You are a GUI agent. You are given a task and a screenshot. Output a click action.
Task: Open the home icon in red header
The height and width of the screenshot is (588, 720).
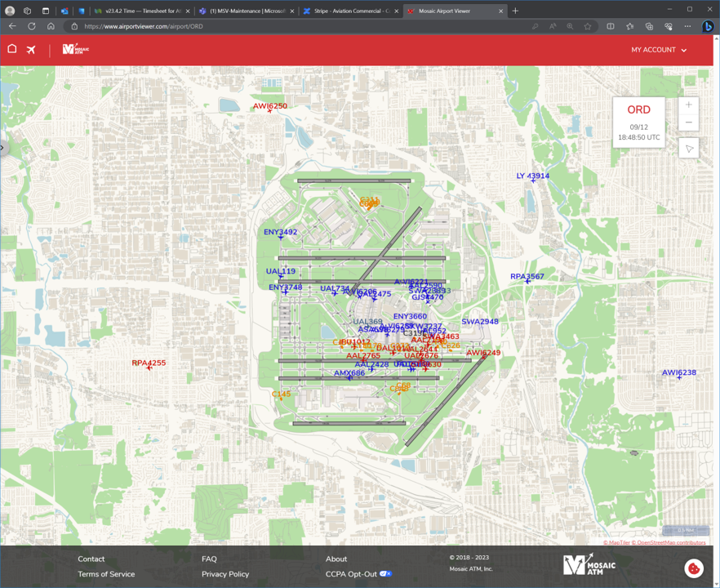pos(12,49)
